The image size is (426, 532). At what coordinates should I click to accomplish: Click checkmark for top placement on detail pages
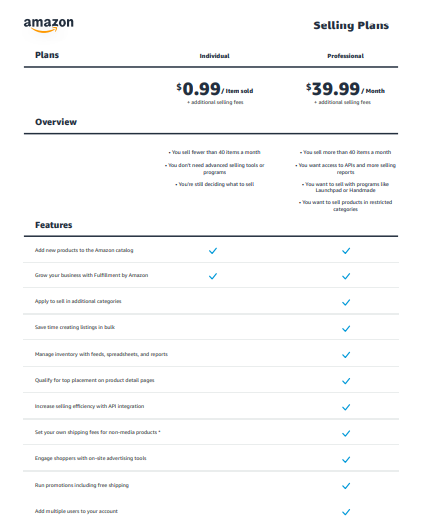click(x=346, y=381)
